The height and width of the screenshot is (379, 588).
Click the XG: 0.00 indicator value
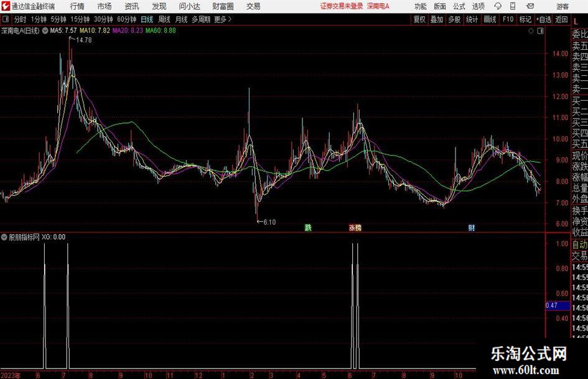(54, 236)
